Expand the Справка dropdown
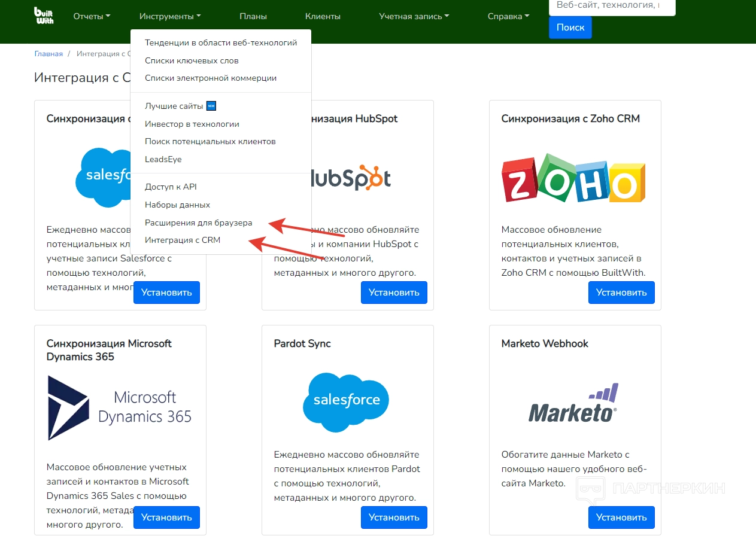The width and height of the screenshot is (756, 539). [x=509, y=17]
